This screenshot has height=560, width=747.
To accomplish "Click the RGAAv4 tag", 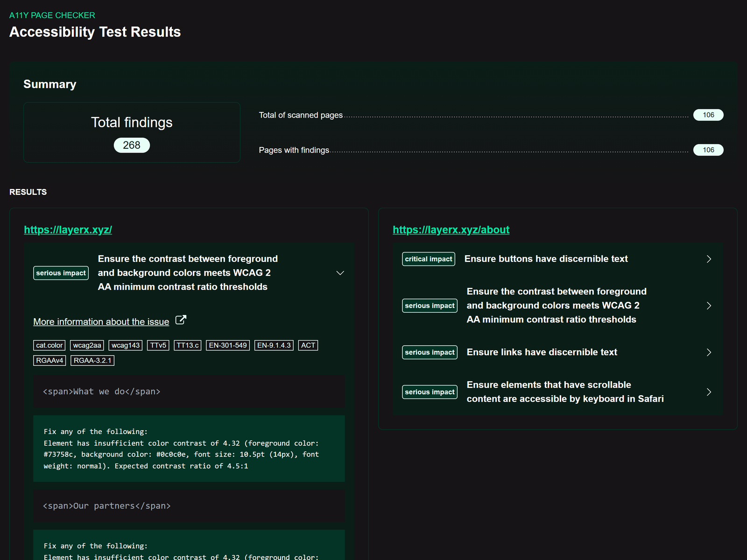I will tap(49, 360).
